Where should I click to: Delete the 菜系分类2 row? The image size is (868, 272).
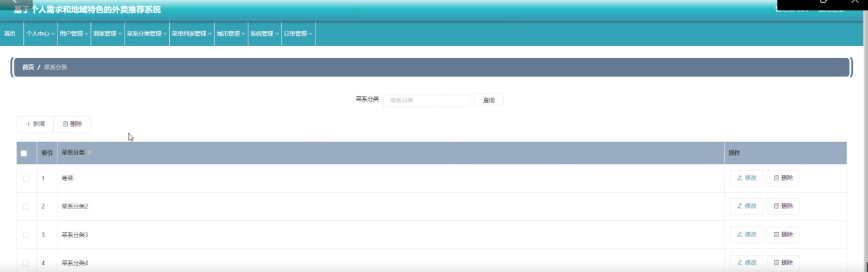tap(782, 206)
